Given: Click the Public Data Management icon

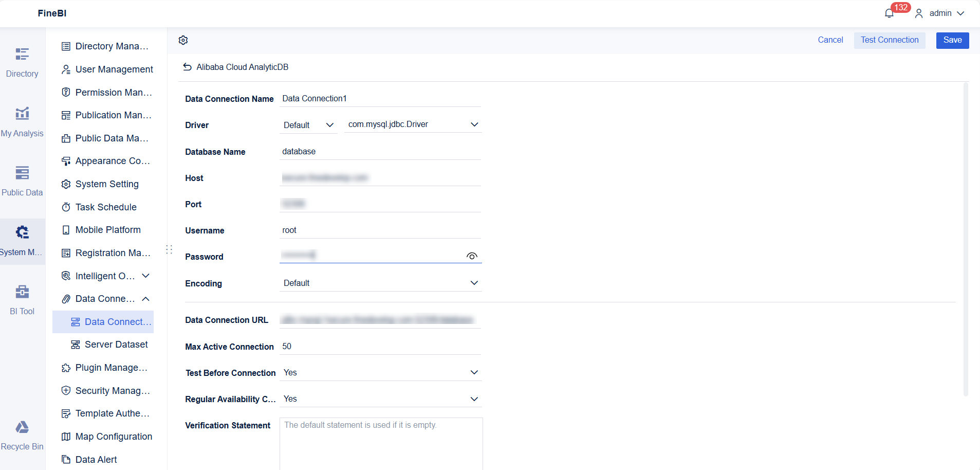Looking at the screenshot, I should point(66,138).
